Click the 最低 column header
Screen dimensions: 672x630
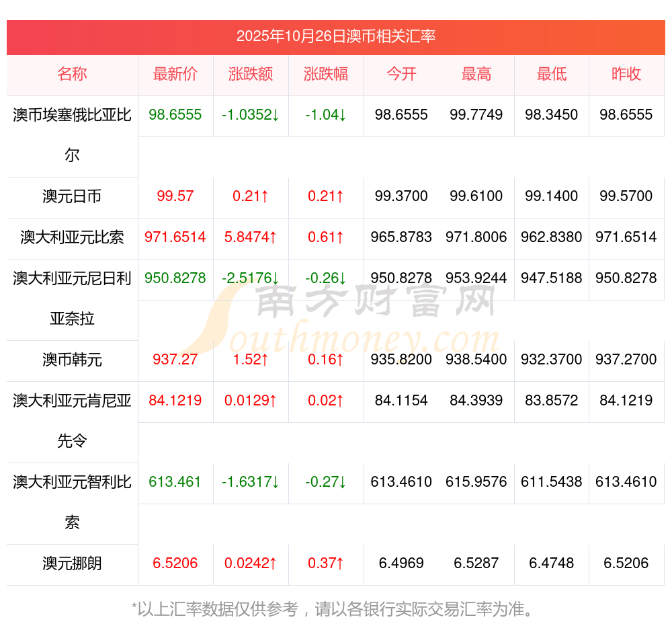pos(552,75)
